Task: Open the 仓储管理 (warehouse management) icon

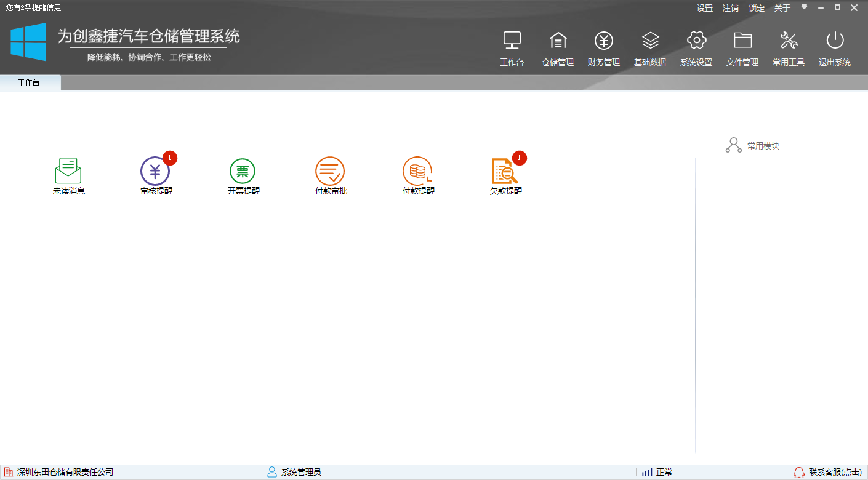Action: [x=557, y=48]
